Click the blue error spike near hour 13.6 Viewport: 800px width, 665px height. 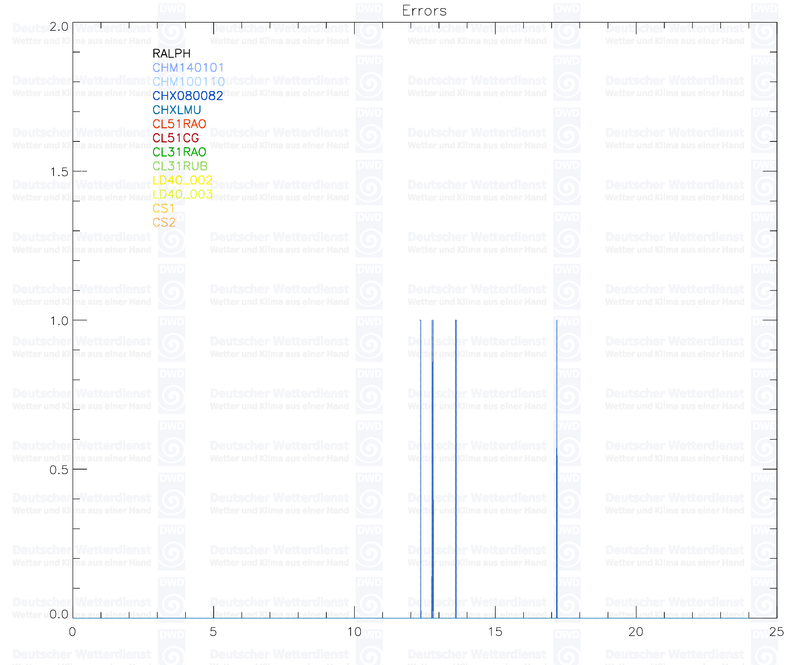(x=456, y=469)
